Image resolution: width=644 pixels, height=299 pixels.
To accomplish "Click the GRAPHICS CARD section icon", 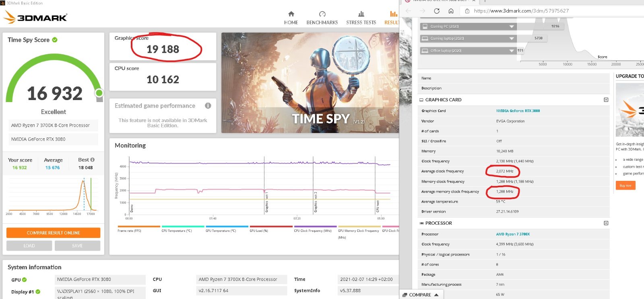I will (x=421, y=100).
